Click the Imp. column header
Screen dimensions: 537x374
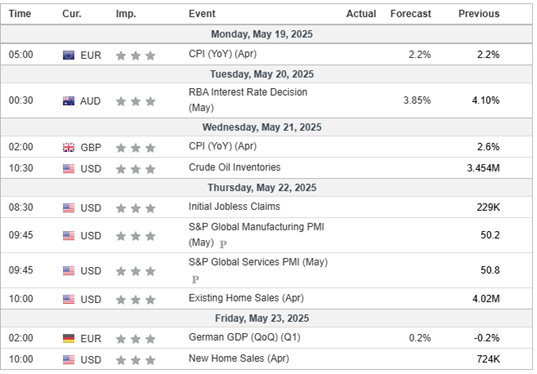(126, 14)
